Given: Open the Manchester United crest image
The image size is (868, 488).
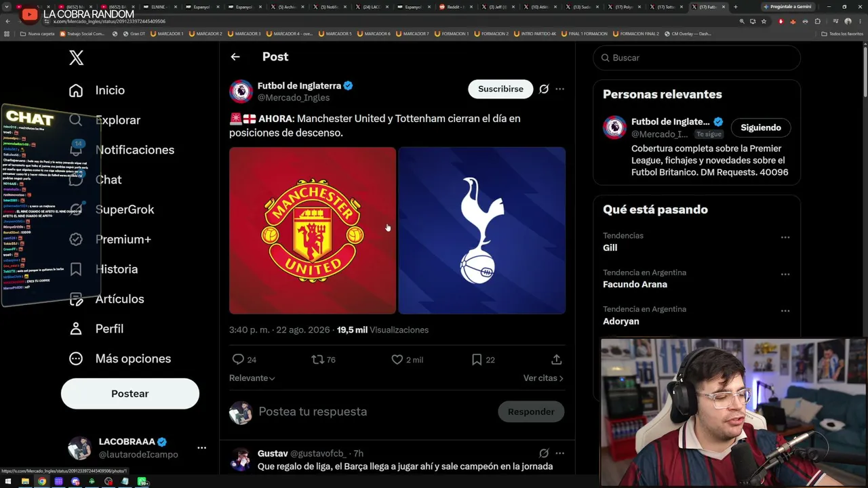Looking at the screenshot, I should 313,230.
